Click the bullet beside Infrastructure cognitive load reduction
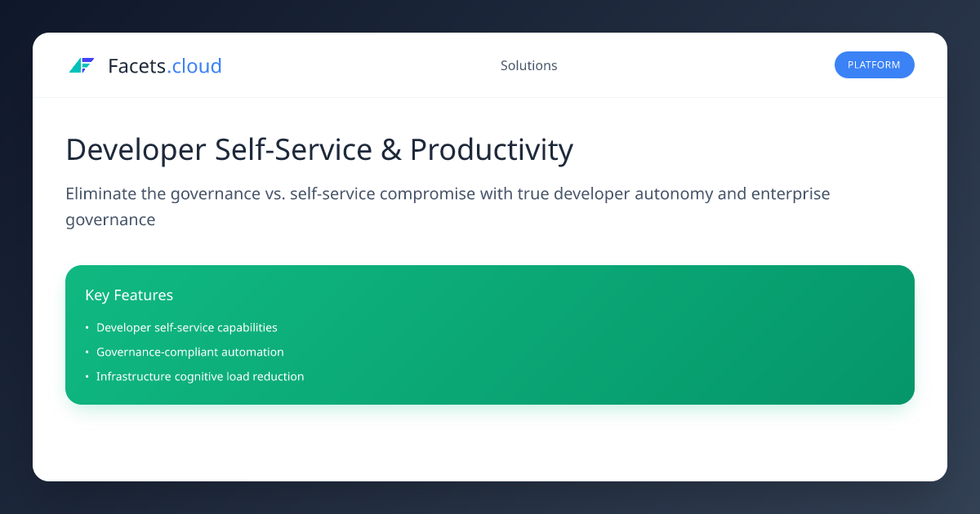This screenshot has width=980, height=514. pyautogui.click(x=87, y=376)
